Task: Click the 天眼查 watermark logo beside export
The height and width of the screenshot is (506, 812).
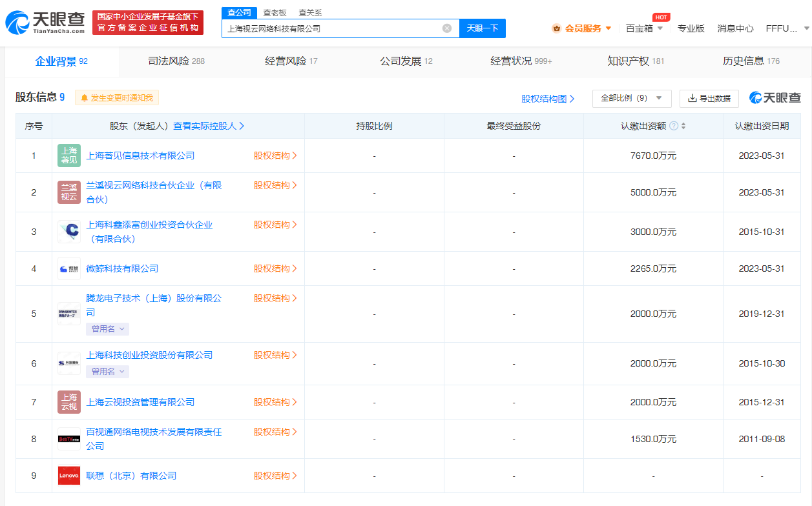Action: [775, 98]
